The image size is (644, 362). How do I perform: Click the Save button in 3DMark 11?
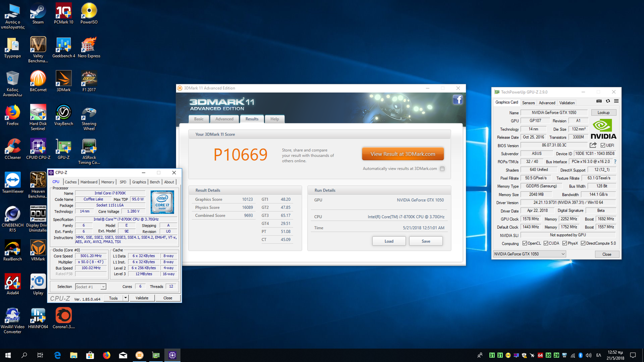(x=426, y=241)
